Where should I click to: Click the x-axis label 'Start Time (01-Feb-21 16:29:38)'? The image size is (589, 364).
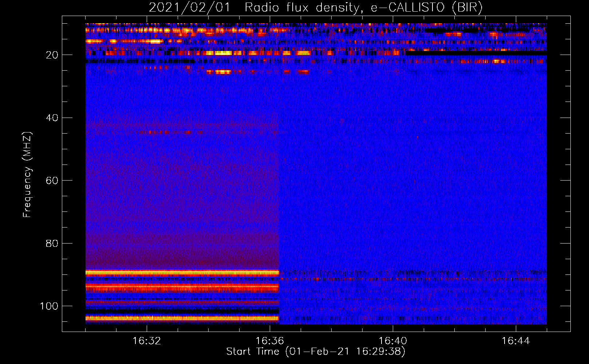(x=316, y=352)
